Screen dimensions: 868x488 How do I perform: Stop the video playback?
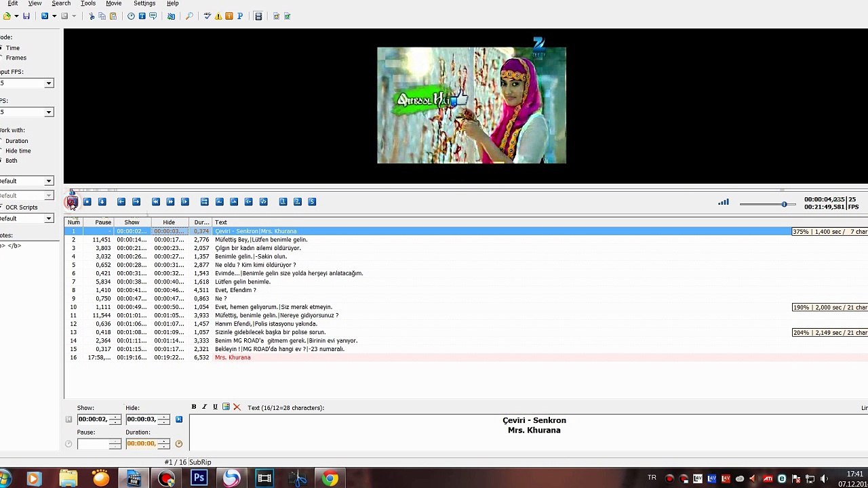(x=87, y=202)
